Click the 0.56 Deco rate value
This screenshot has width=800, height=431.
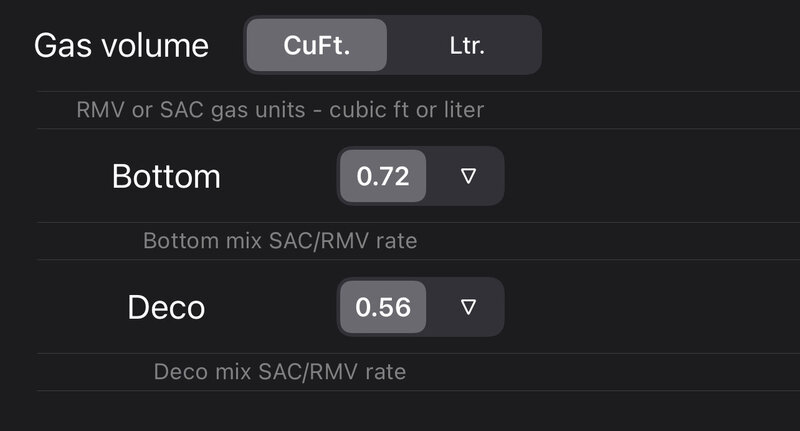tap(383, 307)
